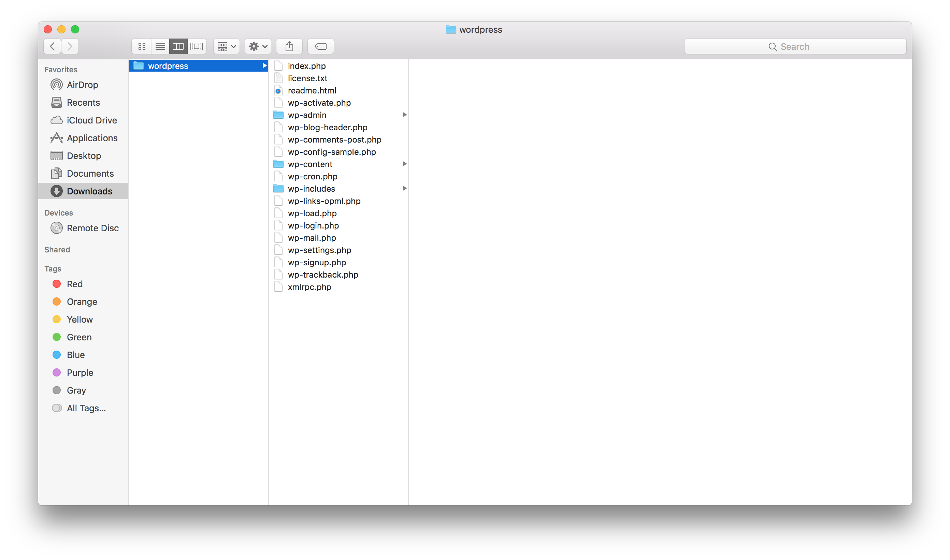Select wp-cron.php file

click(x=339, y=177)
